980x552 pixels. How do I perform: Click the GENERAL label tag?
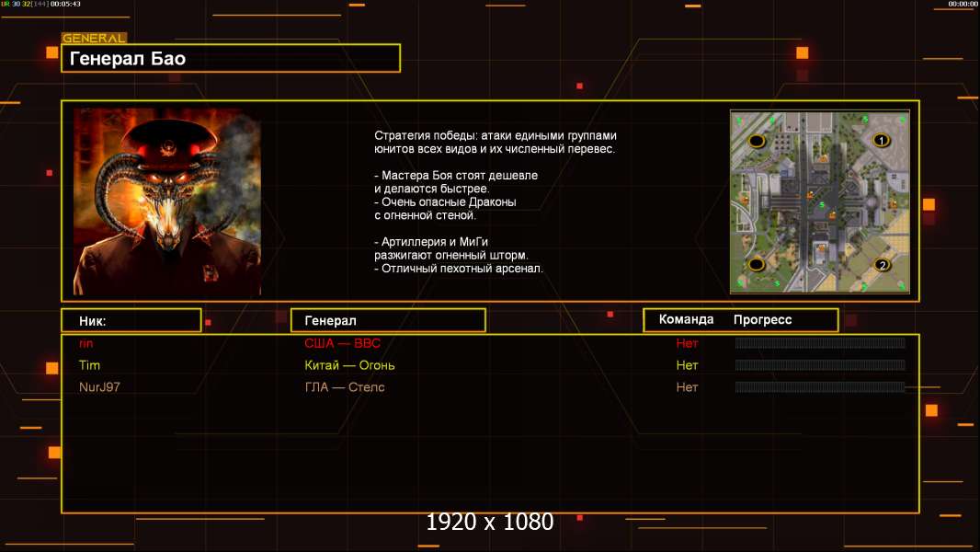tap(94, 38)
